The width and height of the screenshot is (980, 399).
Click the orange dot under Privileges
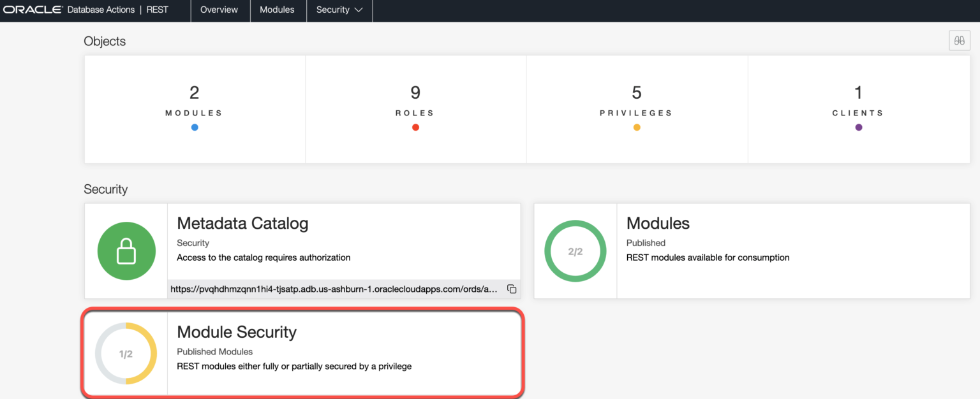click(637, 127)
